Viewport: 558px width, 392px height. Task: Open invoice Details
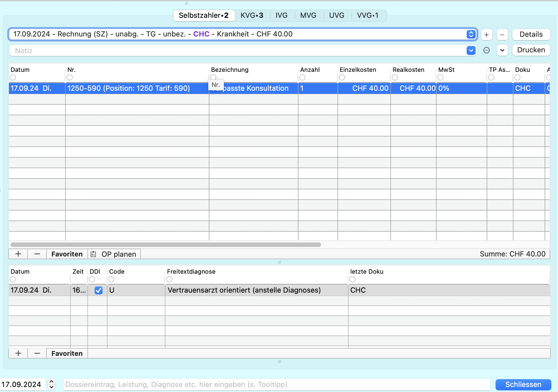point(531,35)
